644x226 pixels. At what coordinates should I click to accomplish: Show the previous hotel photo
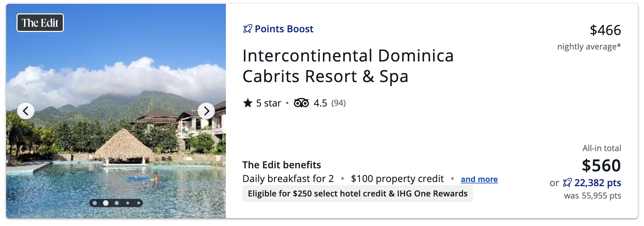click(x=26, y=111)
